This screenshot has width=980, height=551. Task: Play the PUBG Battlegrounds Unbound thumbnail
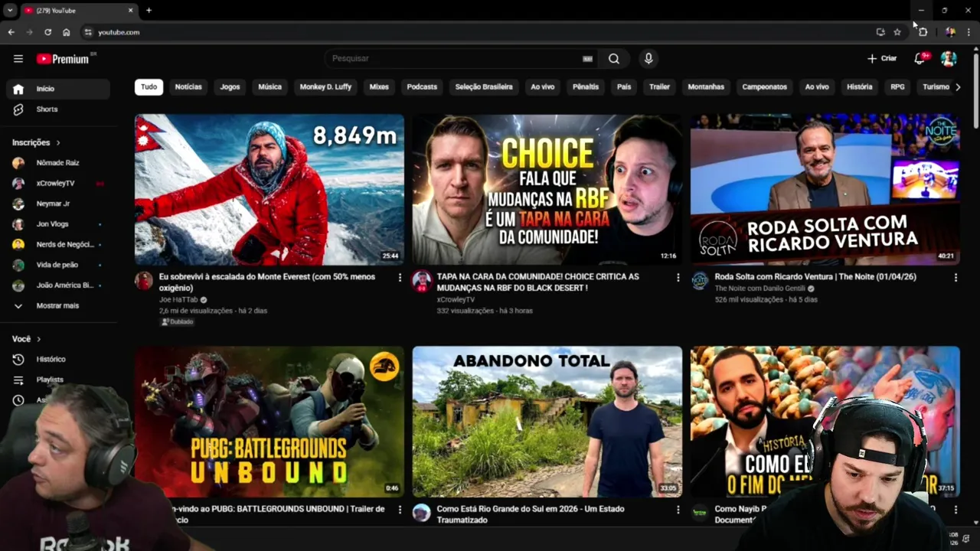pos(269,422)
